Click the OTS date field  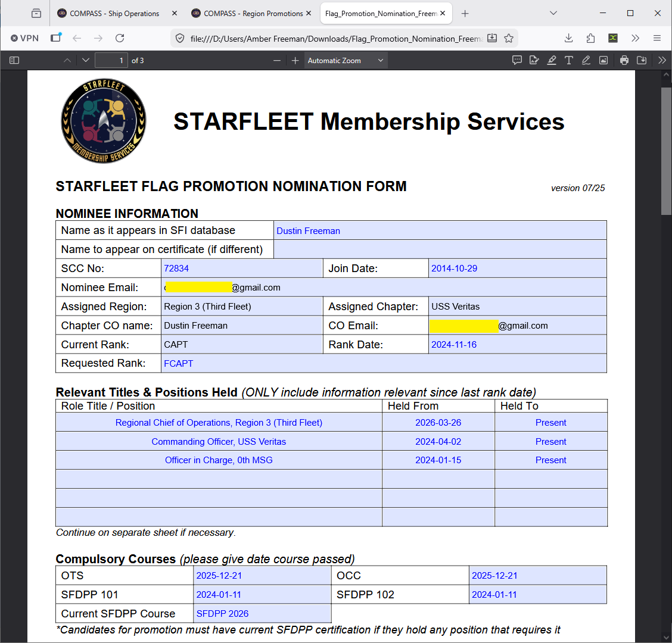[262, 575]
